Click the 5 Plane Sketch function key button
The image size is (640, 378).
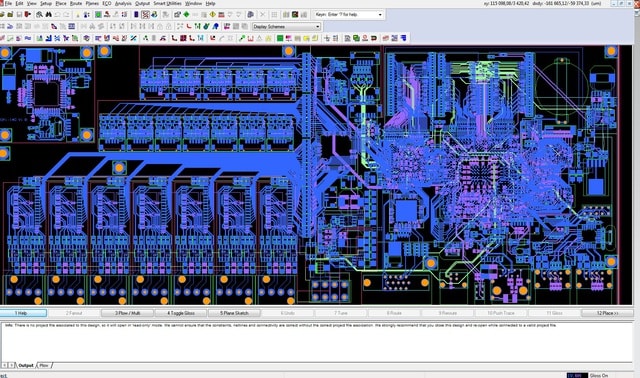click(x=234, y=313)
